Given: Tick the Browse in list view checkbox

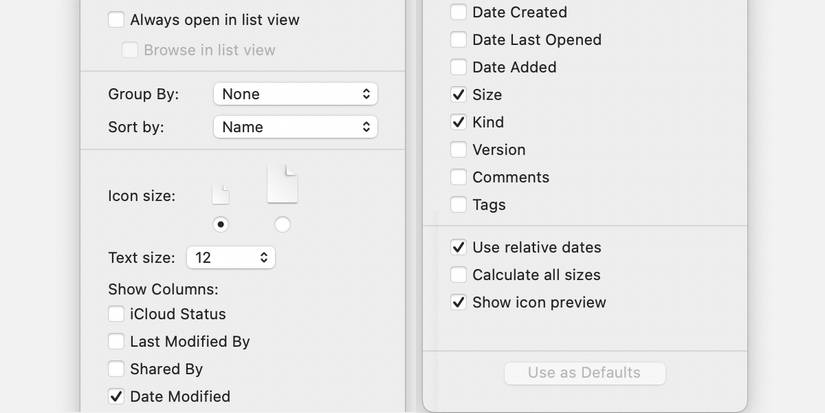Looking at the screenshot, I should click(x=129, y=50).
